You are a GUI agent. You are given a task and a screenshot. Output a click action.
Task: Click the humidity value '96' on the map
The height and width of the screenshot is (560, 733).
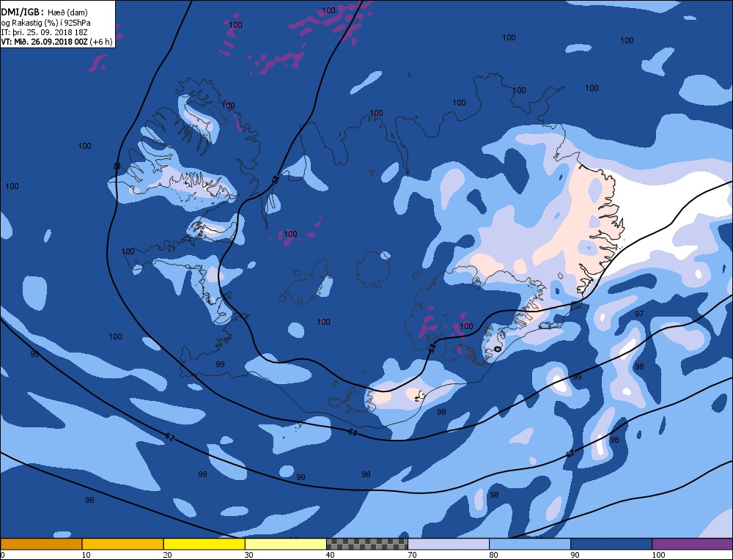pyautogui.click(x=89, y=500)
